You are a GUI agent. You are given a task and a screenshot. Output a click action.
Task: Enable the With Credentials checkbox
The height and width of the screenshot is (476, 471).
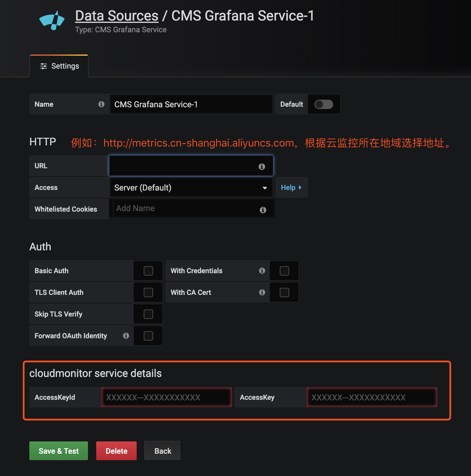pos(284,271)
